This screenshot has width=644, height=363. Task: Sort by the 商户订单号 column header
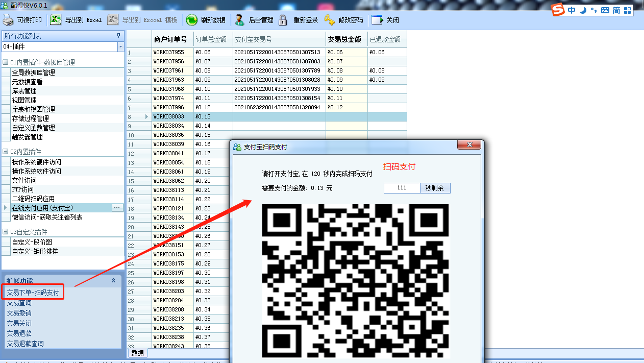coord(172,39)
